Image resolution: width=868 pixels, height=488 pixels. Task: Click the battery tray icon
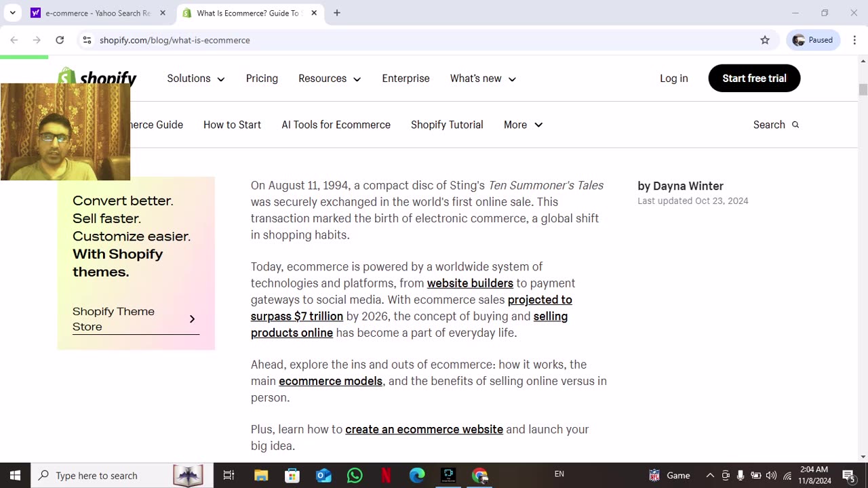click(x=756, y=475)
